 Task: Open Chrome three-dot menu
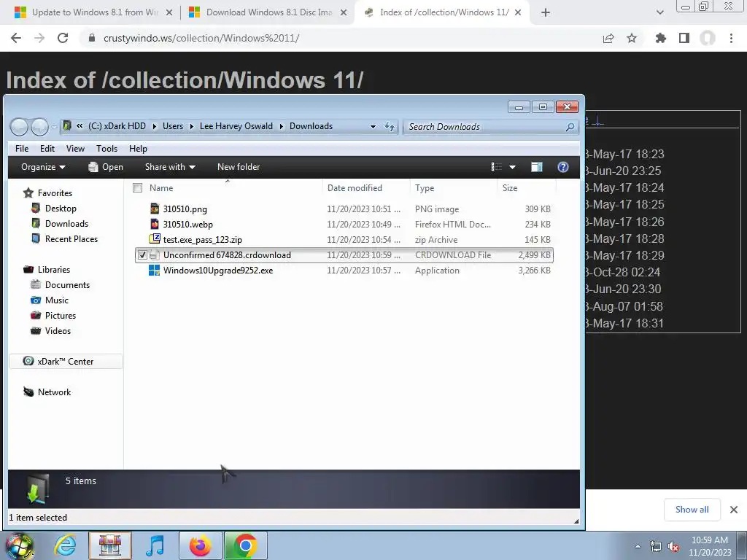click(731, 38)
